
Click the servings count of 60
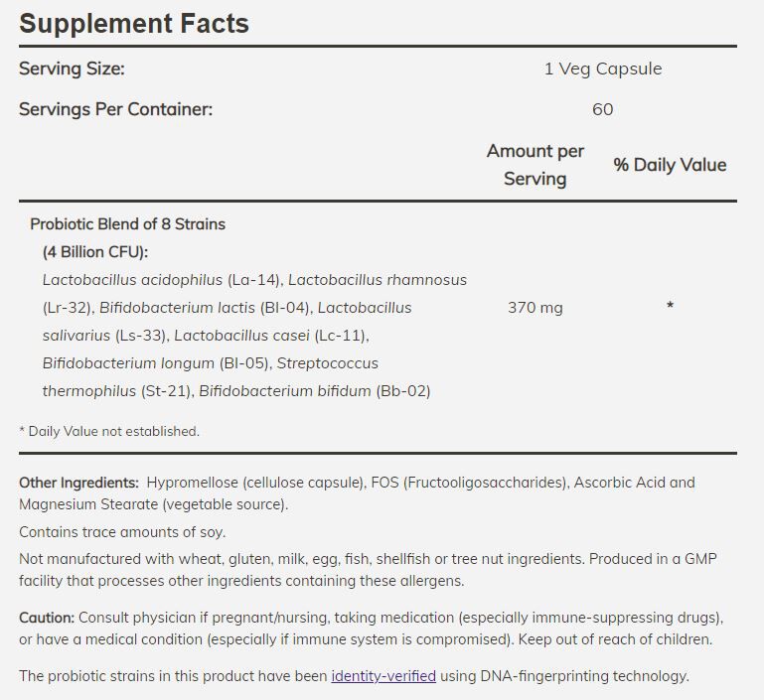[603, 109]
